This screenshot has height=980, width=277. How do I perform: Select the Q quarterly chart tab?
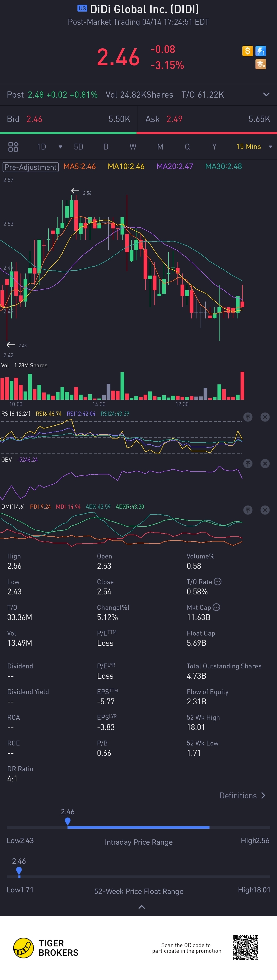[187, 146]
